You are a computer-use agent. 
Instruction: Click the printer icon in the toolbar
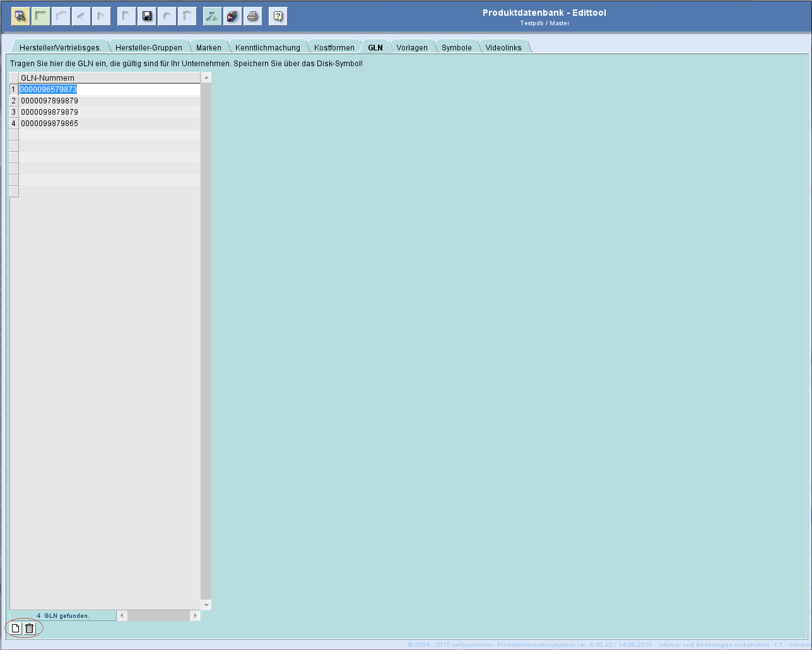(253, 16)
